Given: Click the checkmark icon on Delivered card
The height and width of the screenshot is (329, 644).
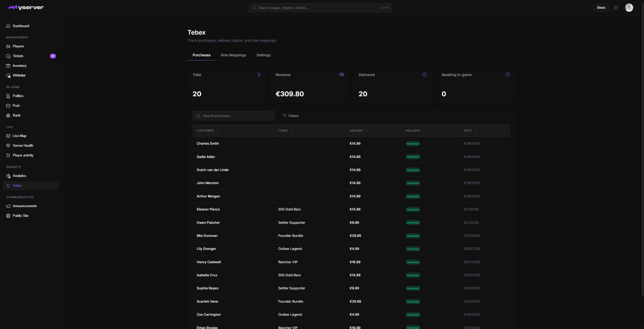Looking at the screenshot, I should (x=425, y=75).
